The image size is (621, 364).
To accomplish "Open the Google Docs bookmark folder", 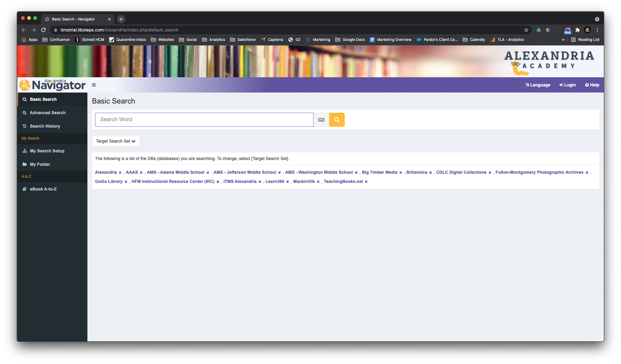I will click(350, 40).
